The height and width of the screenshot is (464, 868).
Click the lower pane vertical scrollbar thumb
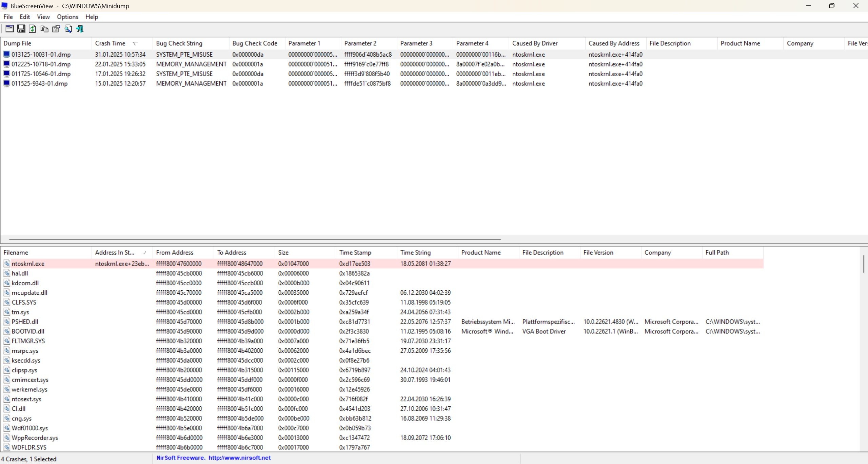863,264
